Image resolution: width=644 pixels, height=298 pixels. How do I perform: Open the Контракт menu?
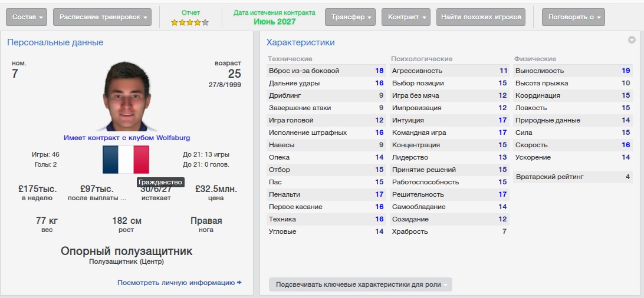406,17
